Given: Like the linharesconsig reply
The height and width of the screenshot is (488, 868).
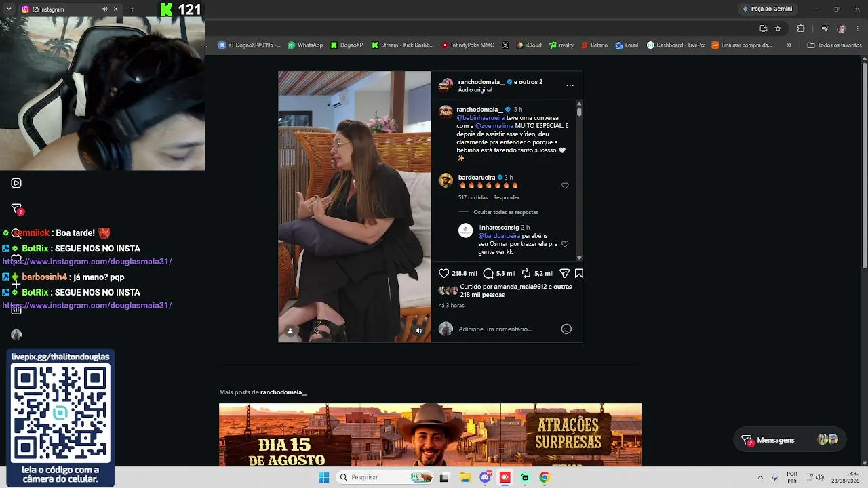Looking at the screenshot, I should pyautogui.click(x=565, y=244).
